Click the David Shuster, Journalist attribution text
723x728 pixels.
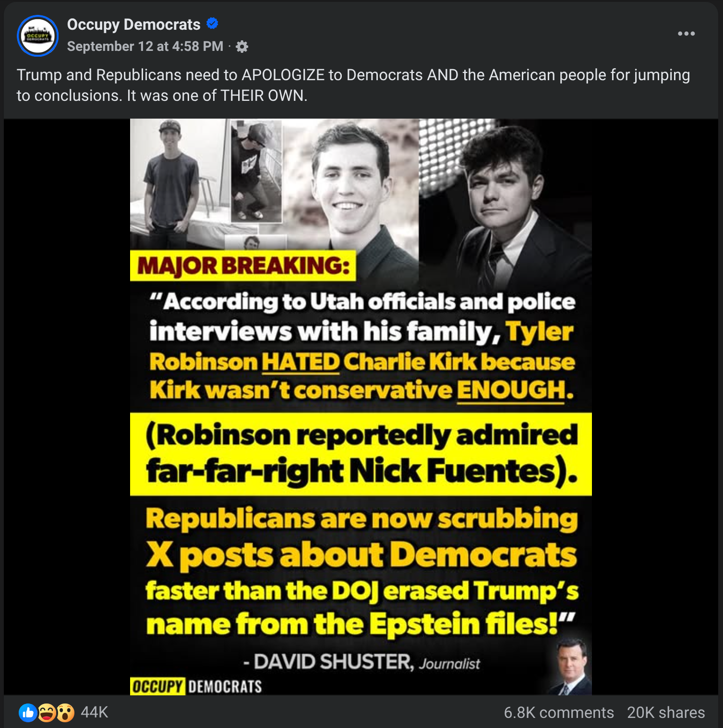point(361,662)
